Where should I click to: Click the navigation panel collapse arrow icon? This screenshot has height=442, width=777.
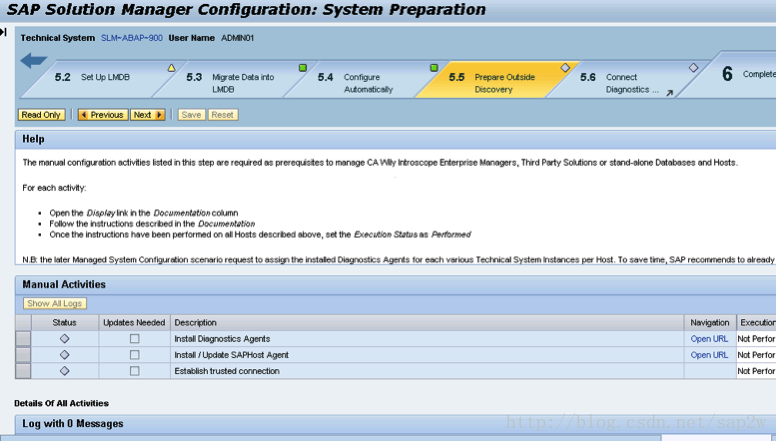click(3, 32)
